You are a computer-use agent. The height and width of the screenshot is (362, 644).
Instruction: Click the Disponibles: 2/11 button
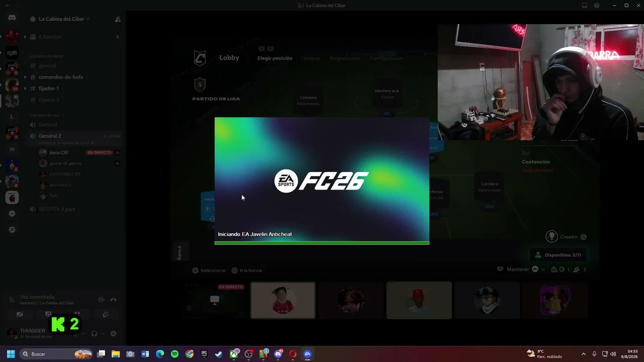pyautogui.click(x=558, y=255)
